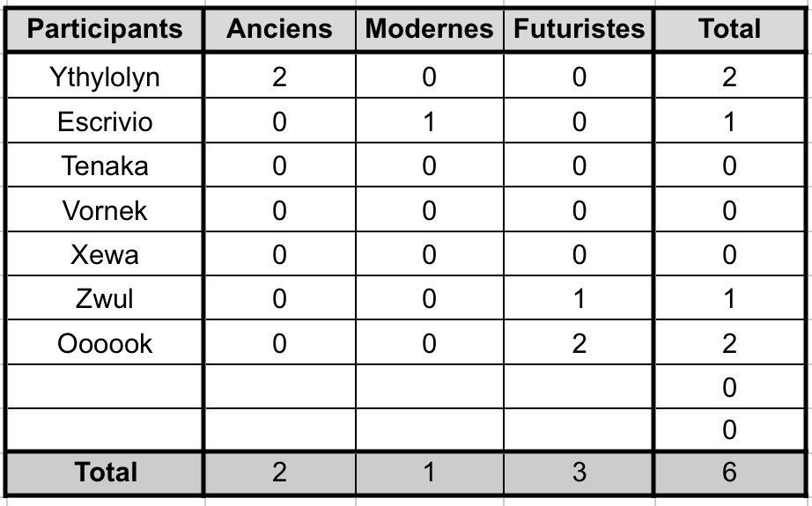
Task: Select the Participants header cell
Action: [105, 29]
